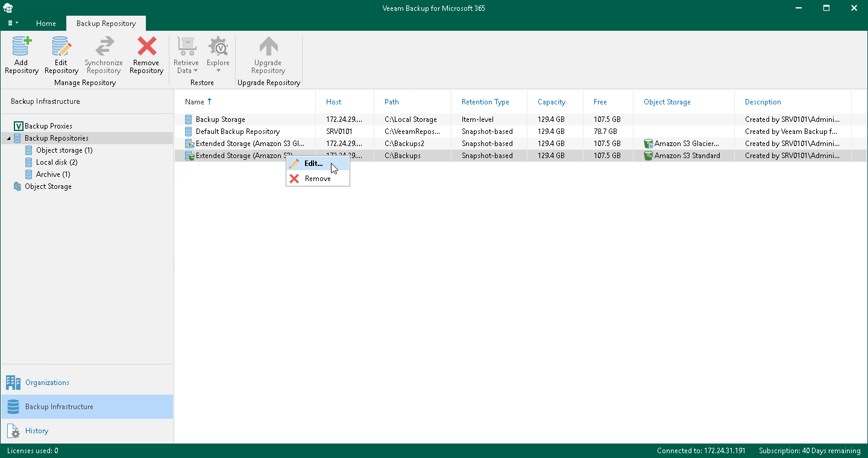The width and height of the screenshot is (868, 458).
Task: Select Object storage (1) tree item
Action: (x=64, y=150)
